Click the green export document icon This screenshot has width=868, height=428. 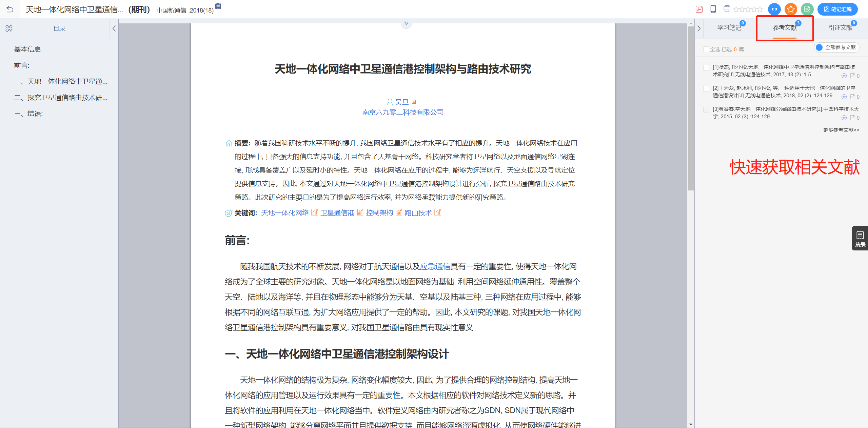coord(807,9)
